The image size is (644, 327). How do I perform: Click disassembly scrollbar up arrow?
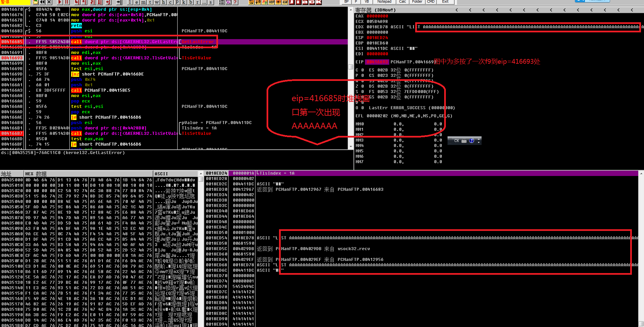350,10
